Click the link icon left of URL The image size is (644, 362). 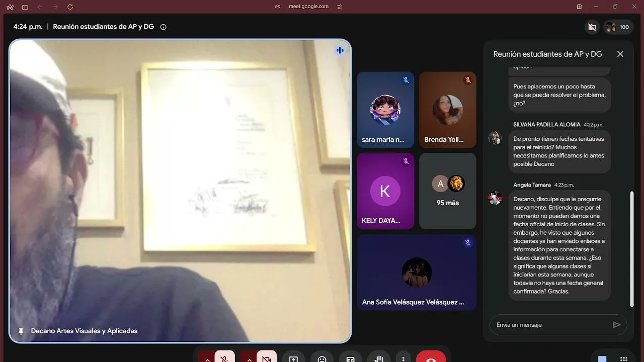pyautogui.click(x=277, y=7)
